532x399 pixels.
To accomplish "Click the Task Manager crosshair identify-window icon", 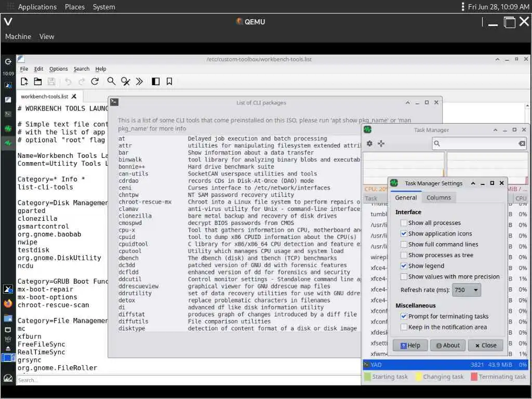I will pyautogui.click(x=381, y=143).
